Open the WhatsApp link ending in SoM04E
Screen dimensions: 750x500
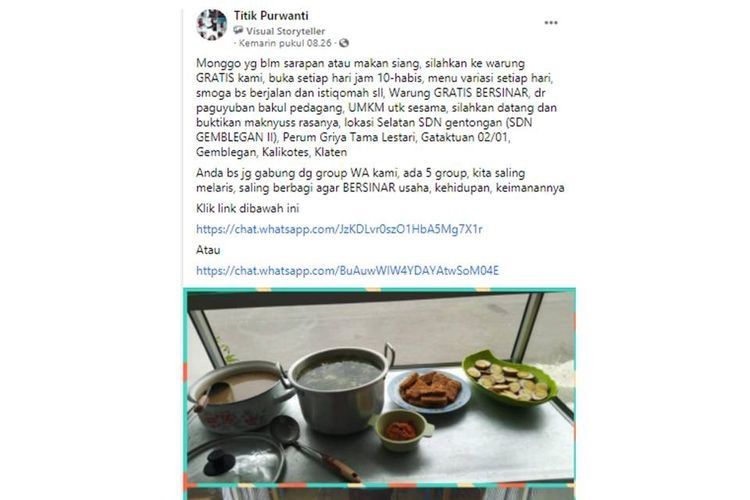[347, 271]
